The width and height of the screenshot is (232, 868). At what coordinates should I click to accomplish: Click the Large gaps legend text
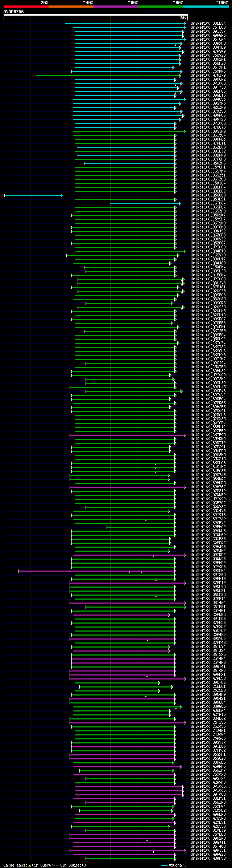point(16,865)
